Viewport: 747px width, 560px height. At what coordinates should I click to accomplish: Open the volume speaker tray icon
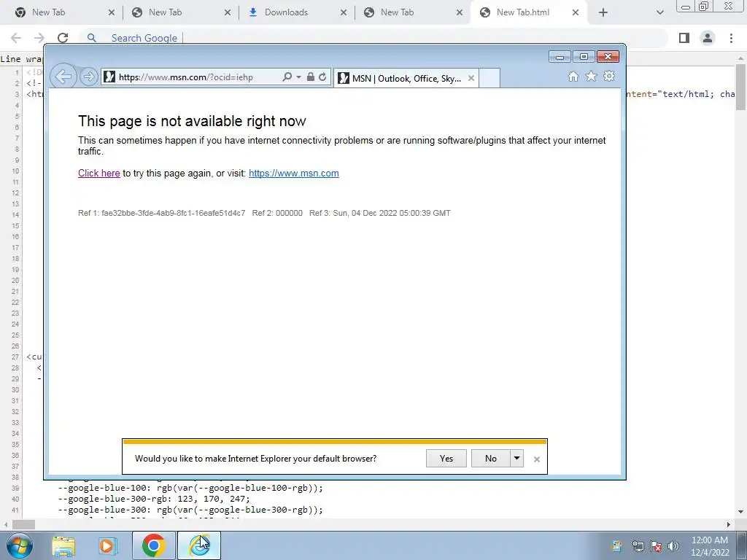(x=673, y=546)
